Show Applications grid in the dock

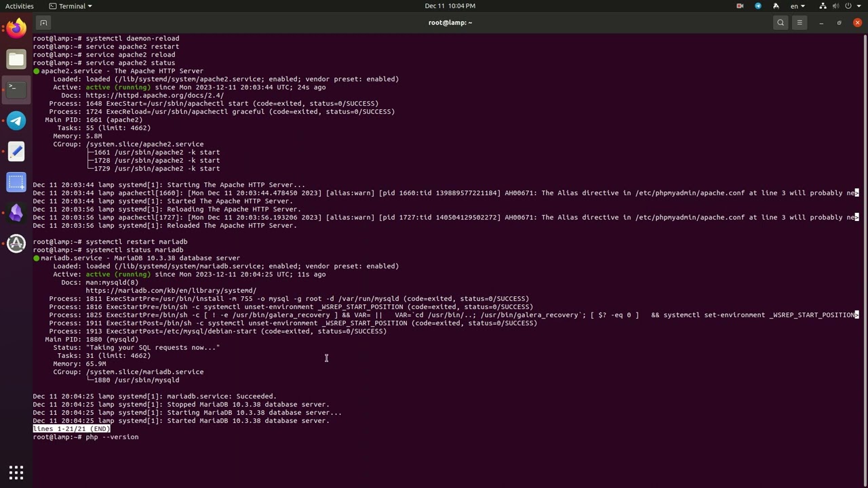[x=16, y=472]
